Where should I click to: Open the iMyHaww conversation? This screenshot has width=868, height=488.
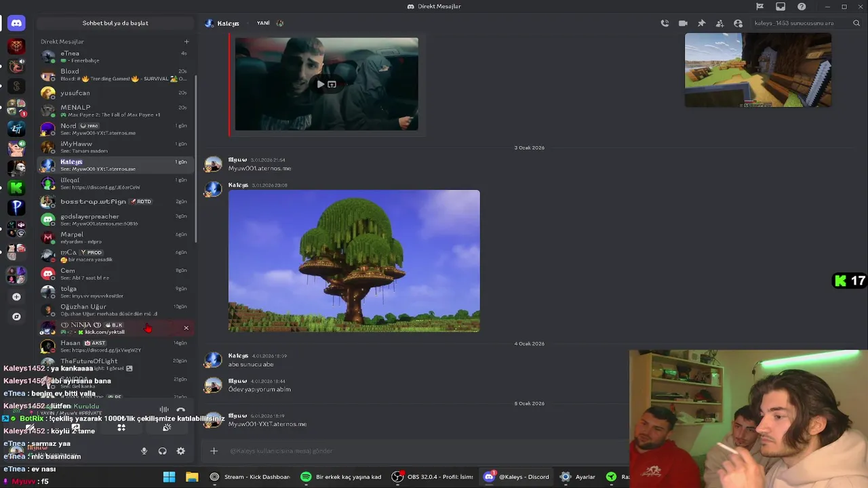pyautogui.click(x=115, y=147)
